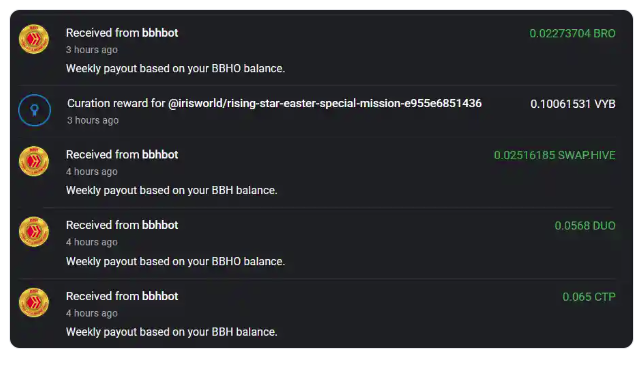This screenshot has height=366, width=640.
Task: Click the BBH coin icon beside SWAP.HIVE payout
Action: point(34,161)
